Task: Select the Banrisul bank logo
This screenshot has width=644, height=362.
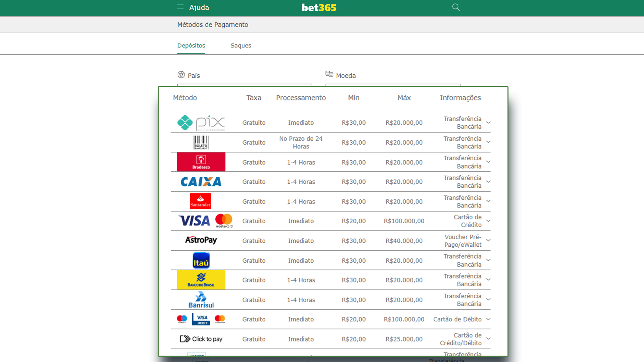Action: 201,300
